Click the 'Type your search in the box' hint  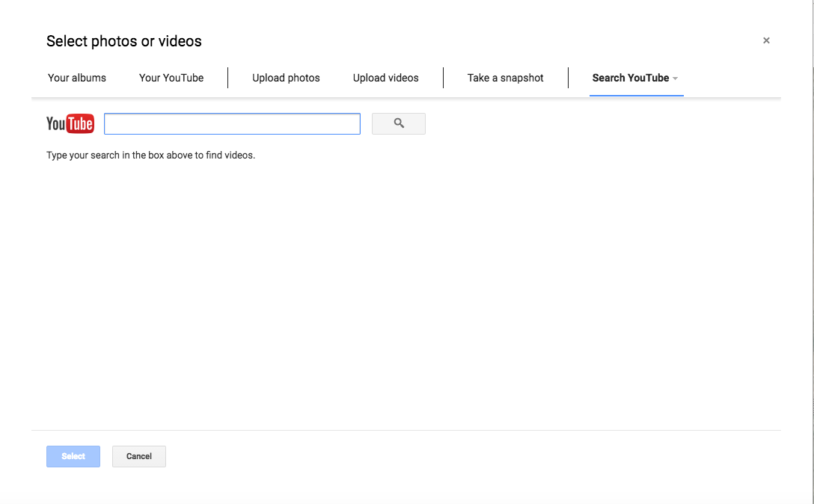point(150,156)
